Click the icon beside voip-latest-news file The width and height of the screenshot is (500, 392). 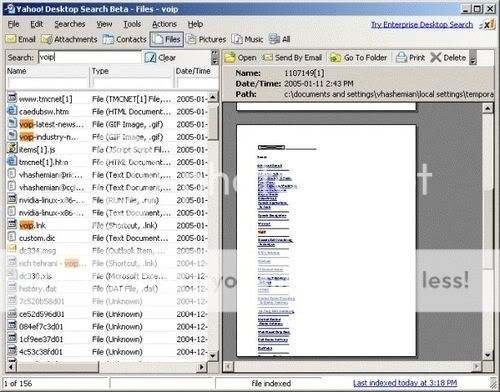click(x=12, y=123)
